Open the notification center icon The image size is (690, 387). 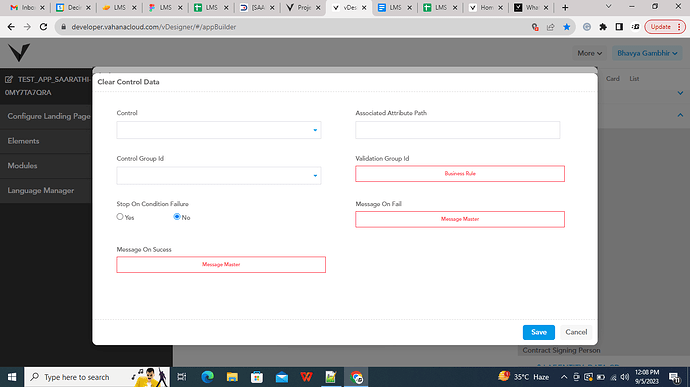pyautogui.click(x=675, y=377)
